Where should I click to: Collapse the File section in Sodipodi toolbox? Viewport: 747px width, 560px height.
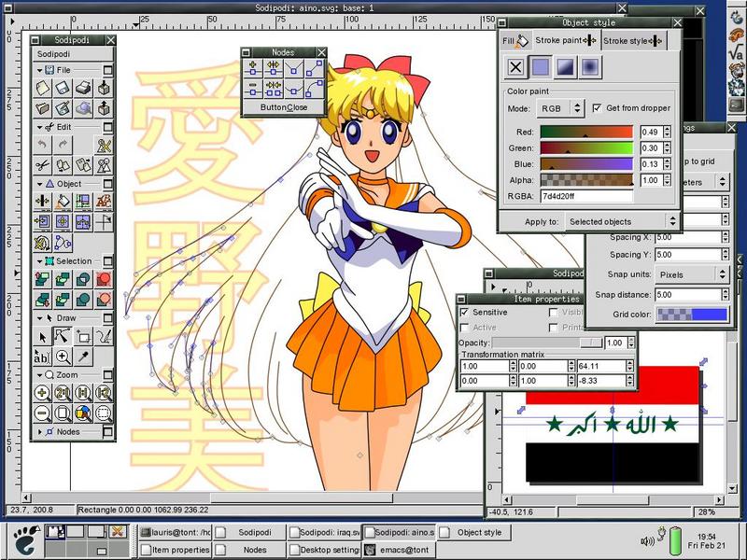(x=39, y=70)
